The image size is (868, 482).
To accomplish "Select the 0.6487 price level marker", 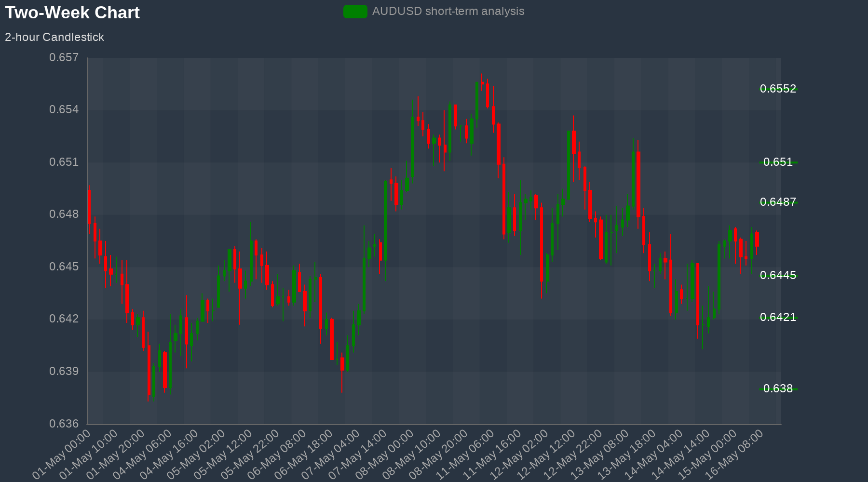I will tap(778, 202).
